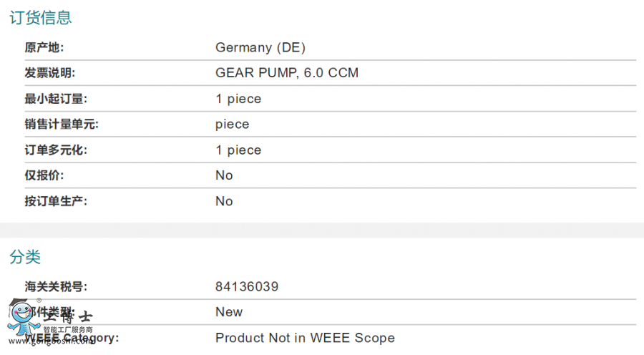This screenshot has height=355, width=644.
Task: Open the www.gongboshi.com watermark link
Action: click(x=52, y=341)
